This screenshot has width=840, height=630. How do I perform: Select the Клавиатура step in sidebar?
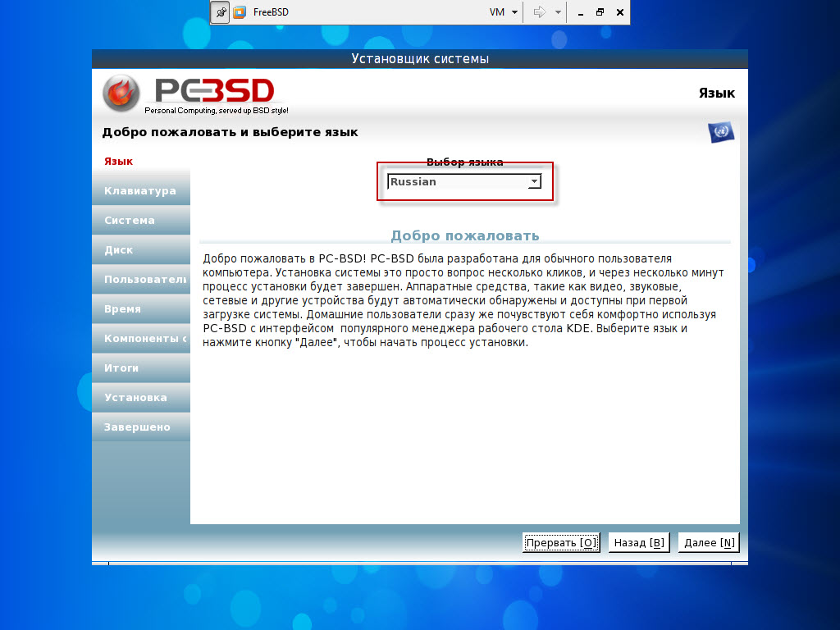point(141,190)
